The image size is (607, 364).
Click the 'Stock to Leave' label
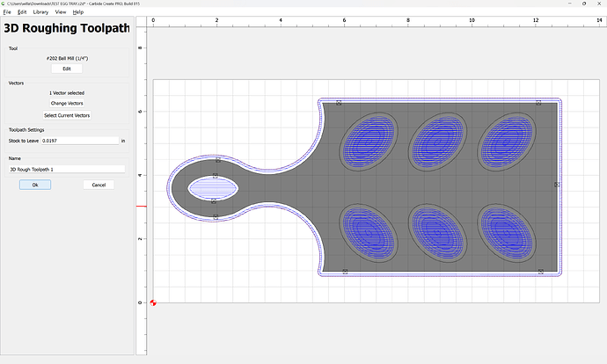(x=24, y=141)
